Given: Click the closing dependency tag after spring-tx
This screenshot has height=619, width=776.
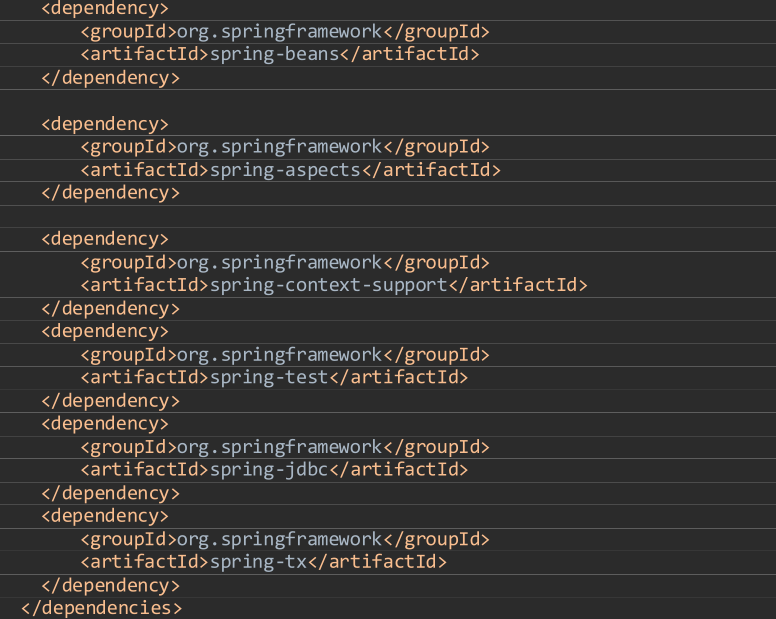Looking at the screenshot, I should [x=110, y=585].
